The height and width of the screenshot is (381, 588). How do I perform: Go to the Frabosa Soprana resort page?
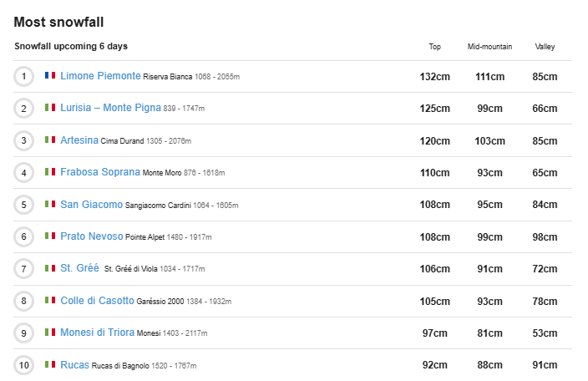pos(100,172)
